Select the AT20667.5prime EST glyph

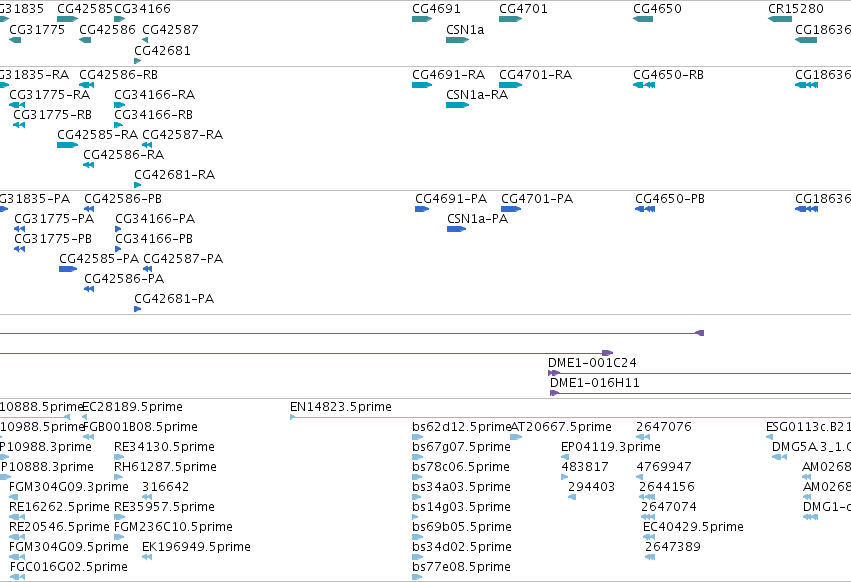516,437
